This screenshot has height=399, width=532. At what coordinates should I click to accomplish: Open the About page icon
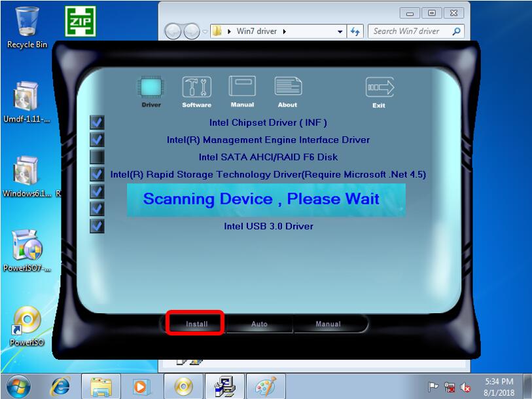(x=288, y=86)
